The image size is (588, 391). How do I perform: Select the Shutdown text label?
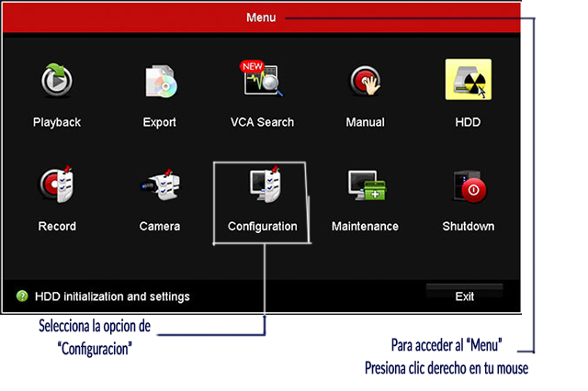click(x=468, y=226)
